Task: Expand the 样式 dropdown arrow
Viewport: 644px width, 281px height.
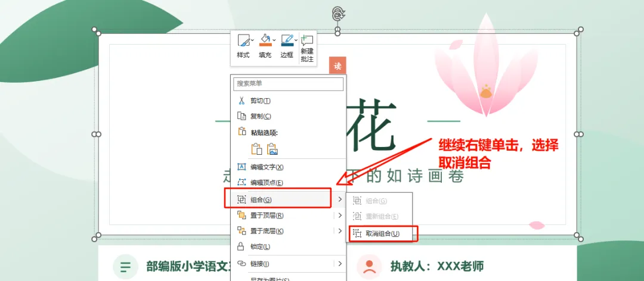Action: coord(252,40)
